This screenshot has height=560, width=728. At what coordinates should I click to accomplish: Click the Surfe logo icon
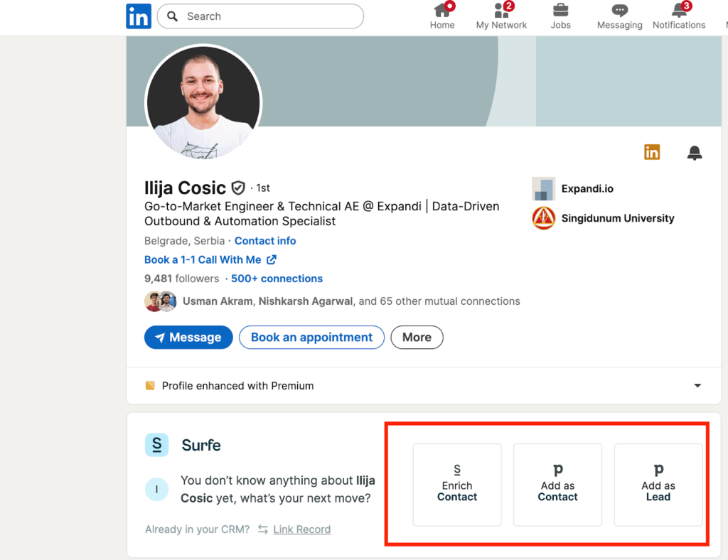coord(156,444)
